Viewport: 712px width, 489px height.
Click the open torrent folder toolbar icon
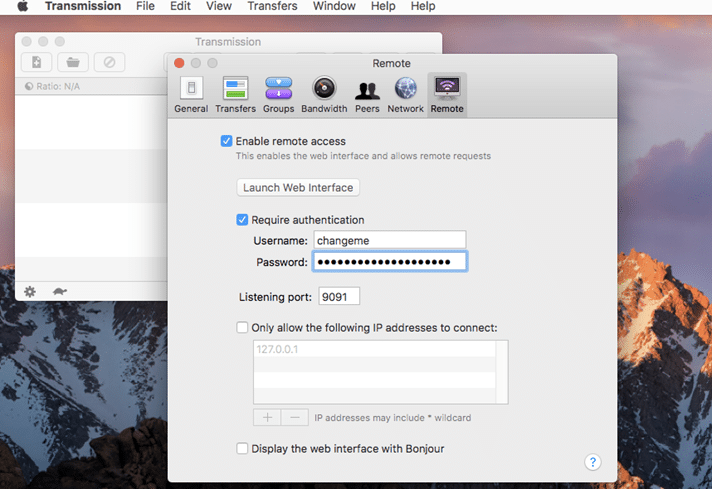pos(73,62)
